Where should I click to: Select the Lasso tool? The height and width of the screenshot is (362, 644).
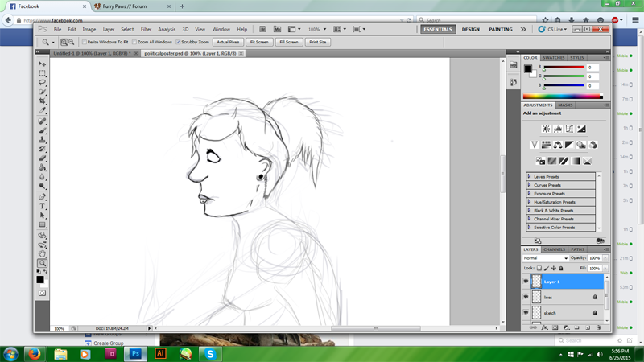point(43,83)
